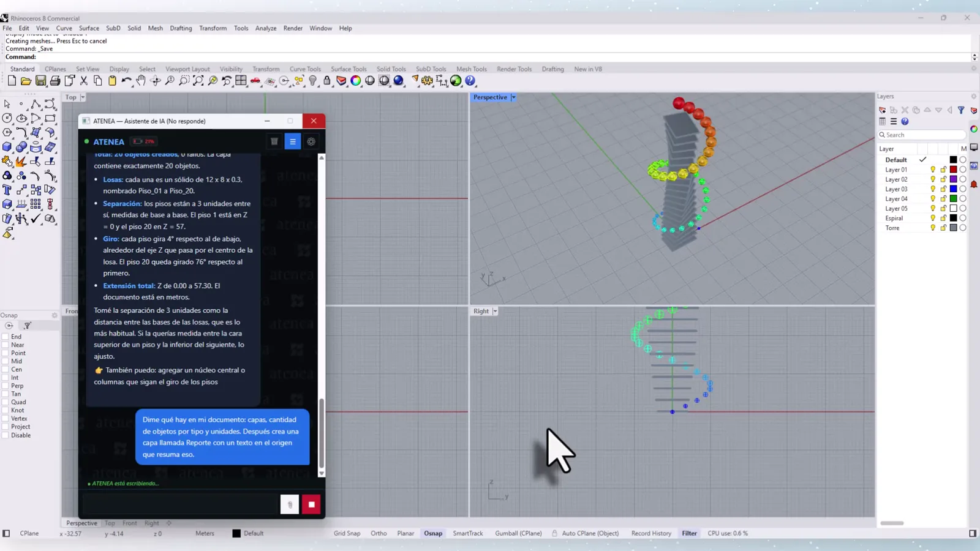Click the trash icon in ATENEA header
Viewport: 980px width, 551px height.
274,141
